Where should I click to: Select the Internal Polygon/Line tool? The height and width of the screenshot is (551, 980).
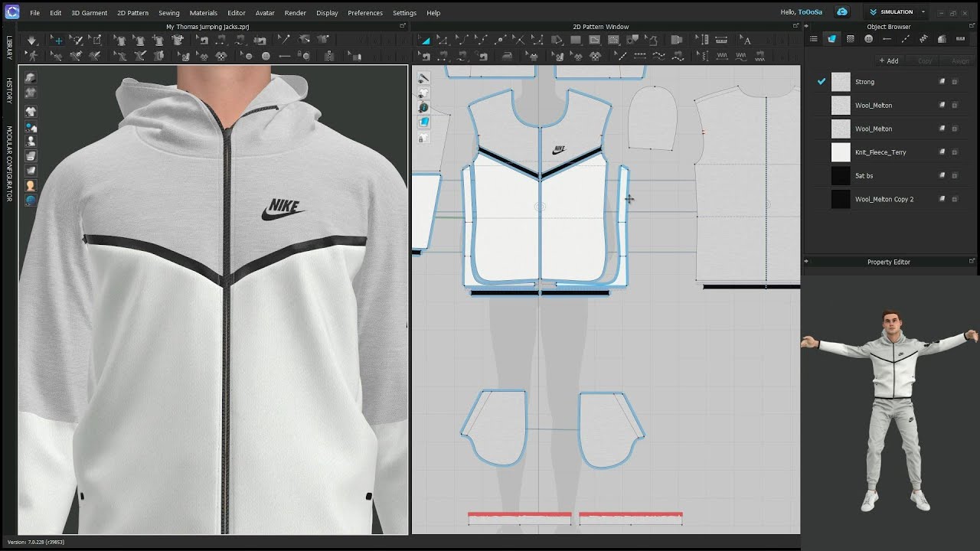[x=594, y=40]
